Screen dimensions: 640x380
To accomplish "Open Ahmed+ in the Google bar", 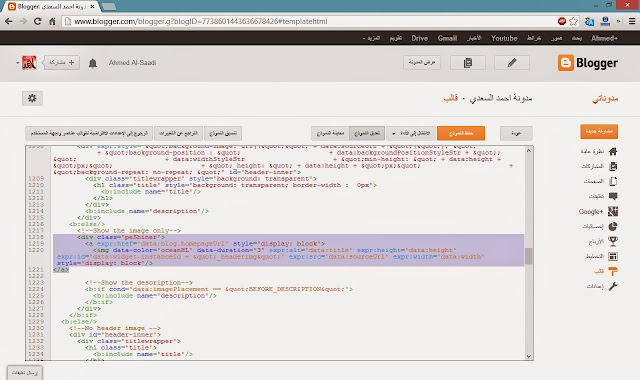I will coord(604,38).
